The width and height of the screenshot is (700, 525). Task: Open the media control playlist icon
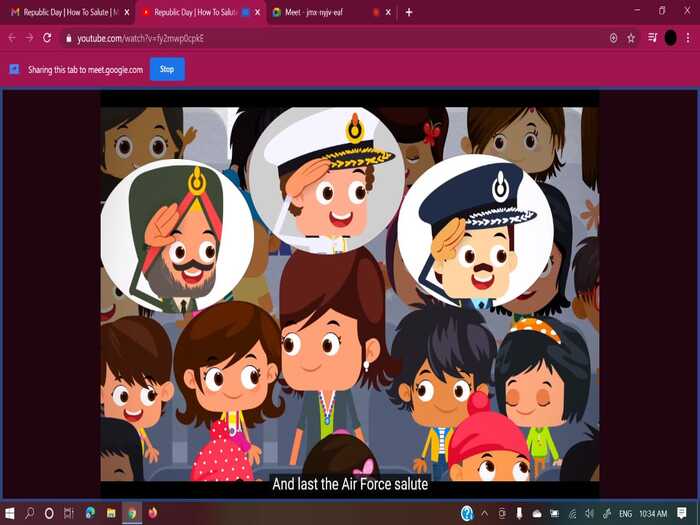pos(653,38)
